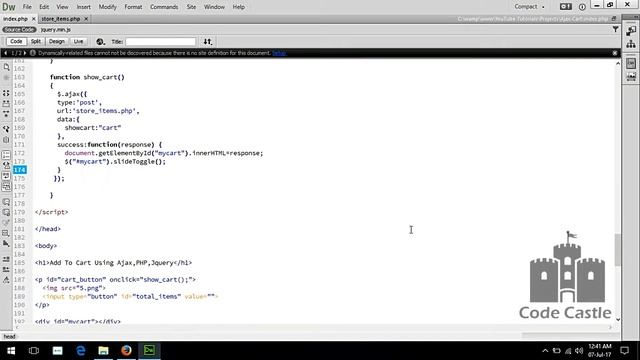Click the circular info icon in title bar
The width and height of the screenshot is (640, 360).
[x=582, y=7]
